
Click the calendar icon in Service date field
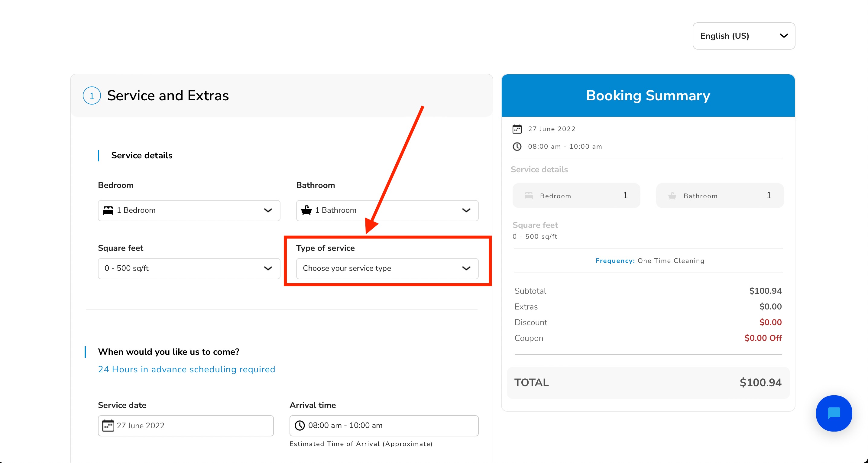108,425
